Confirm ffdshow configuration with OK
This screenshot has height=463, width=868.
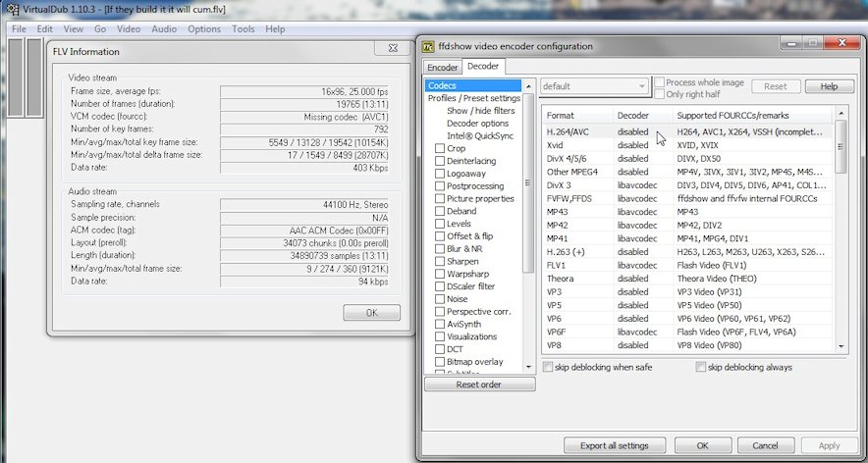coord(702,445)
